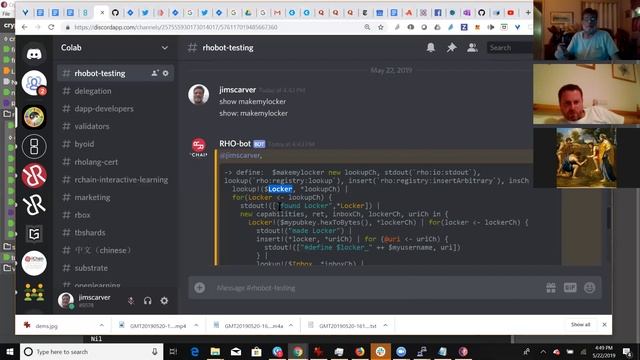Close the downloads bar
This screenshot has height=360, width=640.
pos(604,324)
